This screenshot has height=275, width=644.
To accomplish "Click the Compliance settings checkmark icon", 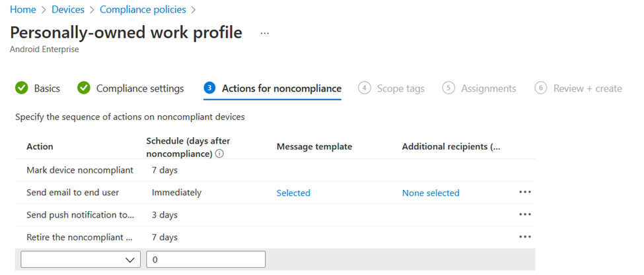I will point(84,88).
